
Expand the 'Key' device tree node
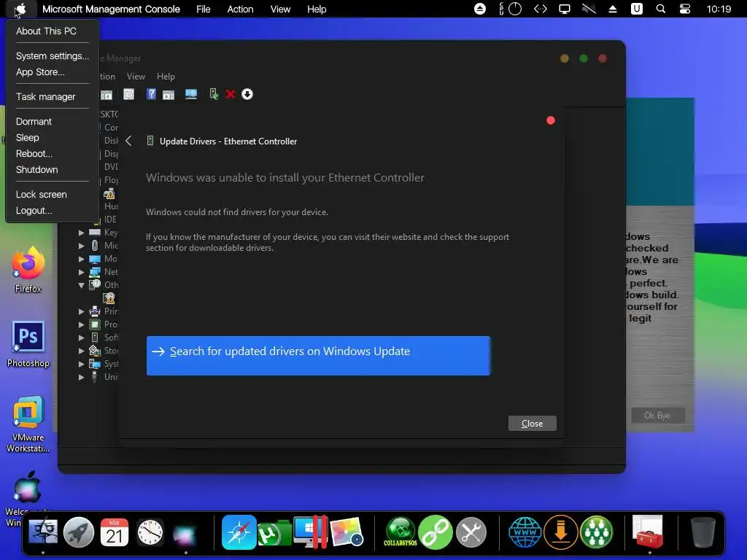point(82,233)
